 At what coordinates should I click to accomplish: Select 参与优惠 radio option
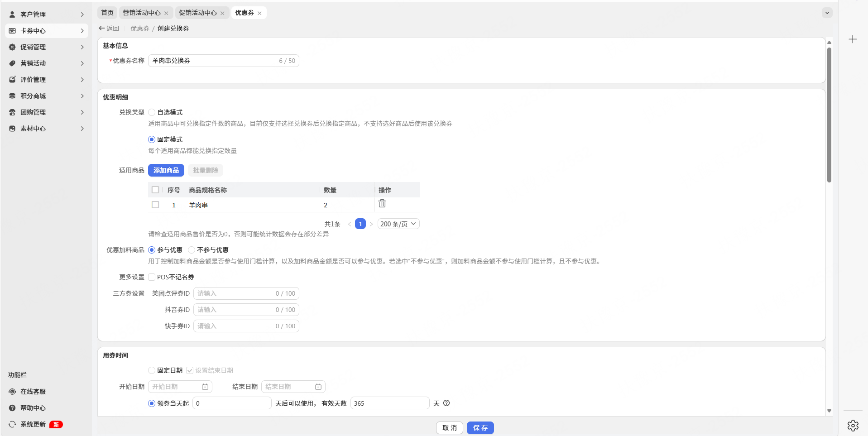click(x=152, y=250)
